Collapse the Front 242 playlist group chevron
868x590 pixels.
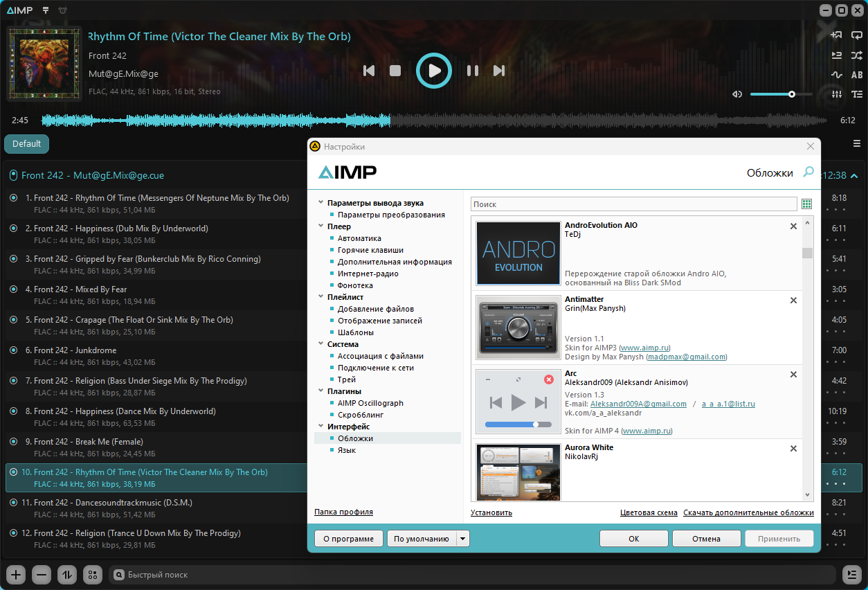coord(854,176)
